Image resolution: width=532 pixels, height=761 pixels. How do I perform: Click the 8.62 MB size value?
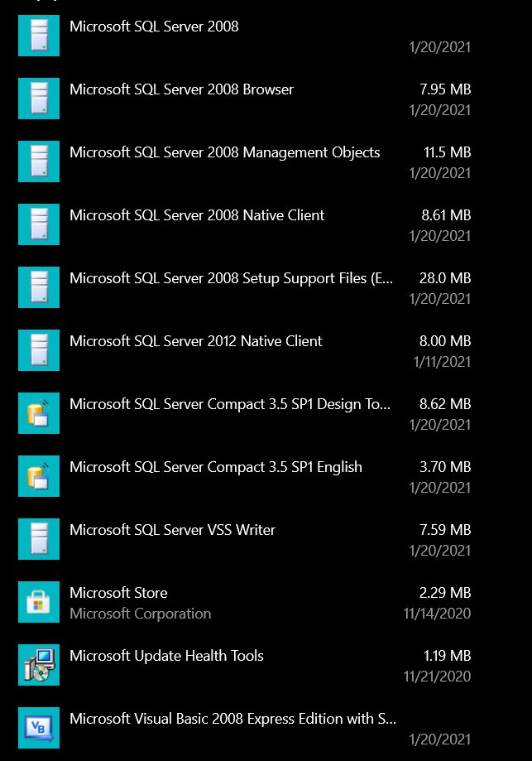point(445,404)
